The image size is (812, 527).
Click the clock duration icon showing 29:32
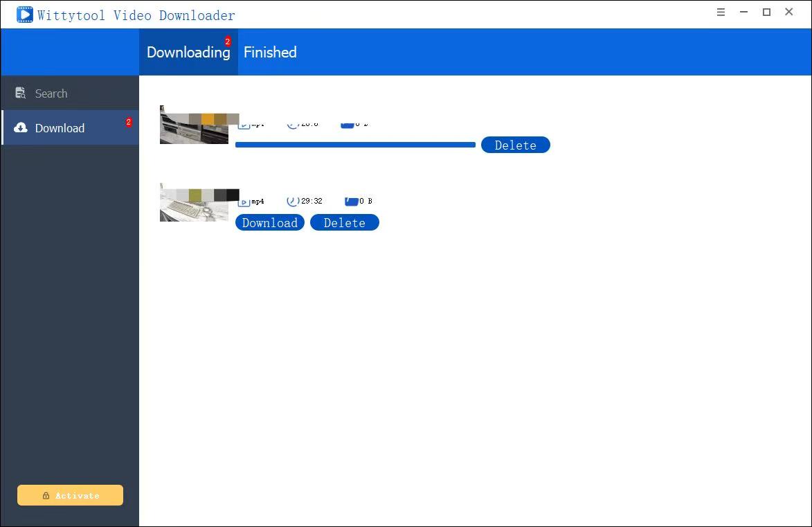pos(293,201)
